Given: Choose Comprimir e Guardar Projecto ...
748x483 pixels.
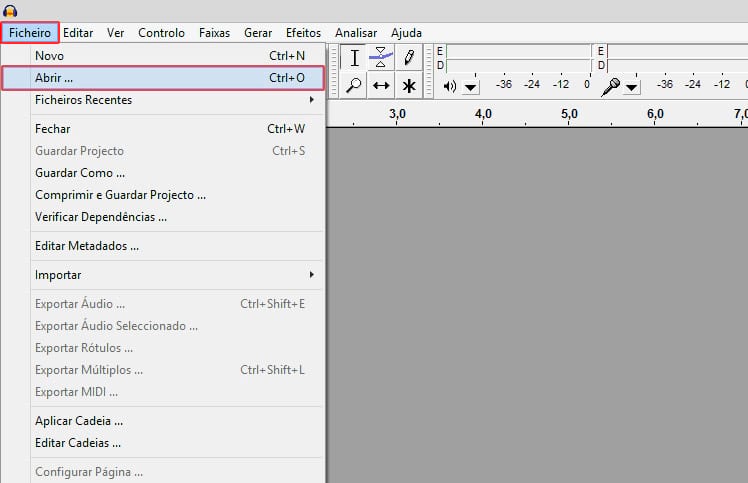Looking at the screenshot, I should [163, 195].
